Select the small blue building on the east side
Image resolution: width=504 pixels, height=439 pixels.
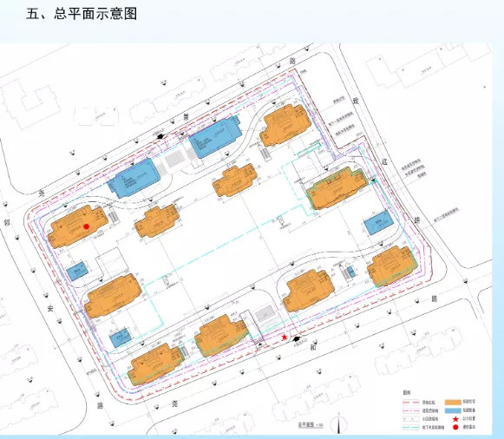pos(378,223)
